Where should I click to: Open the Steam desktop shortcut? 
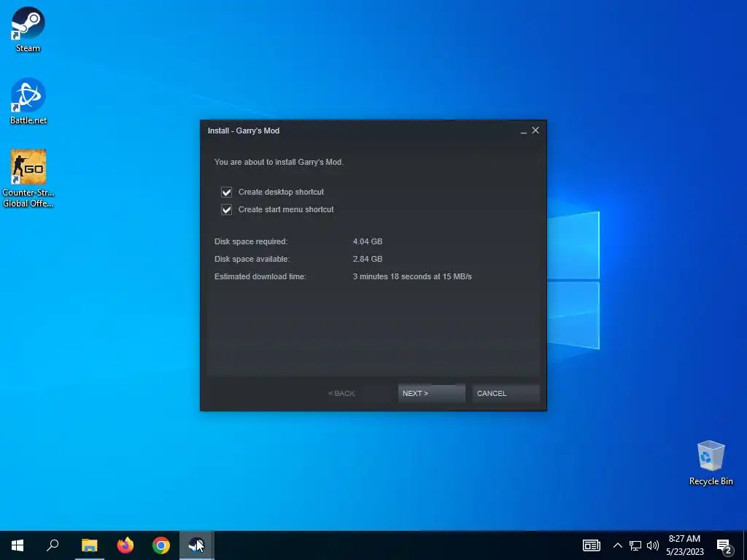click(x=28, y=29)
